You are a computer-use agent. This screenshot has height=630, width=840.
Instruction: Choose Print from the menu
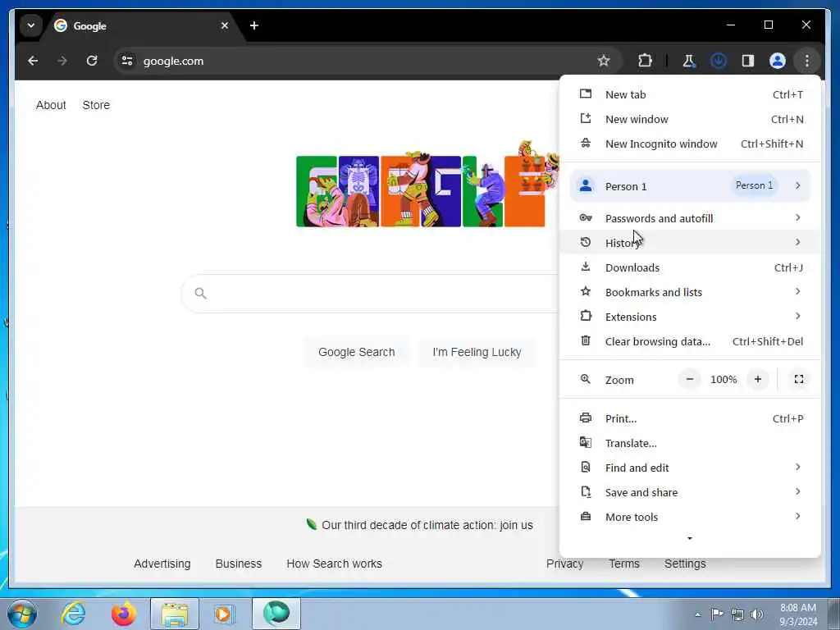[690, 418]
